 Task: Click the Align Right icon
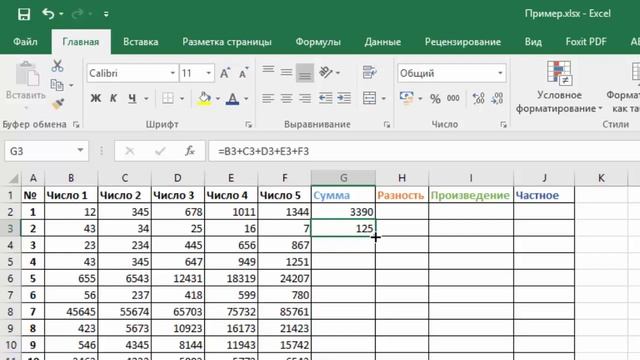[305, 98]
